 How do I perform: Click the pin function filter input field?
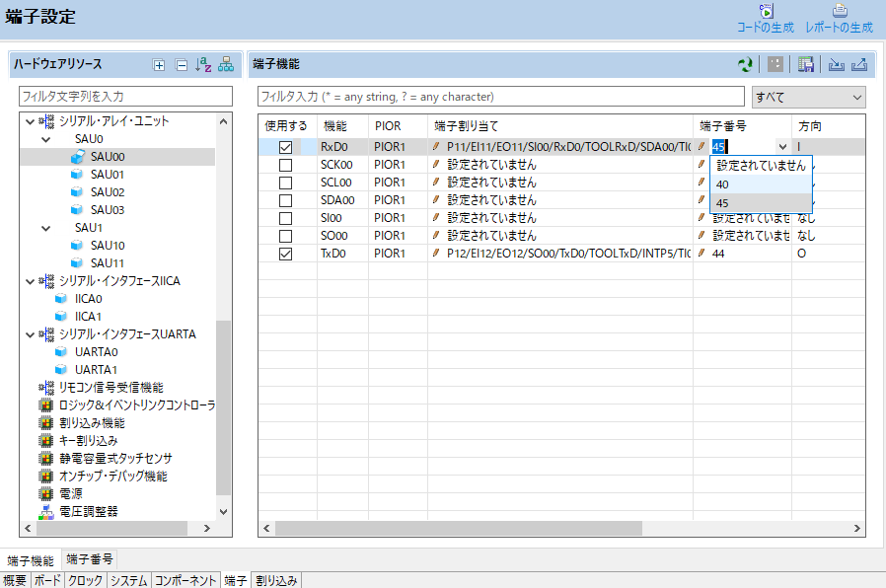click(500, 97)
